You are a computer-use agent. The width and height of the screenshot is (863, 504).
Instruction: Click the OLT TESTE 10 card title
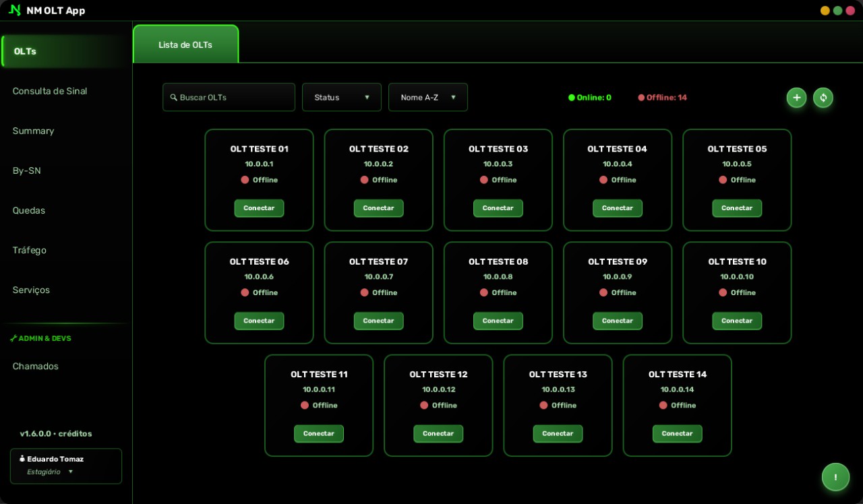[x=737, y=261]
